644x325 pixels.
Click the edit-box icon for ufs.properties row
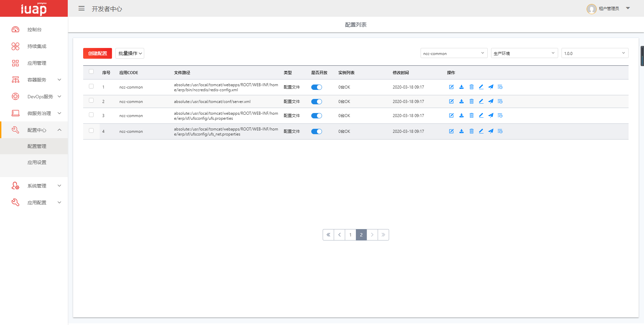click(451, 115)
